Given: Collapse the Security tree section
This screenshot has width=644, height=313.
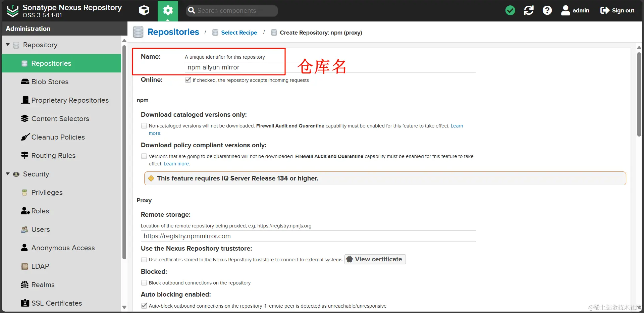Looking at the screenshot, I should coord(8,174).
